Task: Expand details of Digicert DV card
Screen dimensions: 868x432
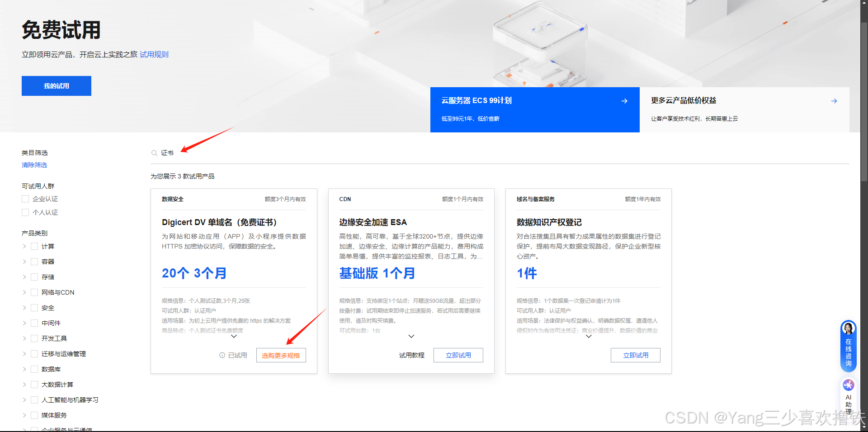Action: [234, 336]
